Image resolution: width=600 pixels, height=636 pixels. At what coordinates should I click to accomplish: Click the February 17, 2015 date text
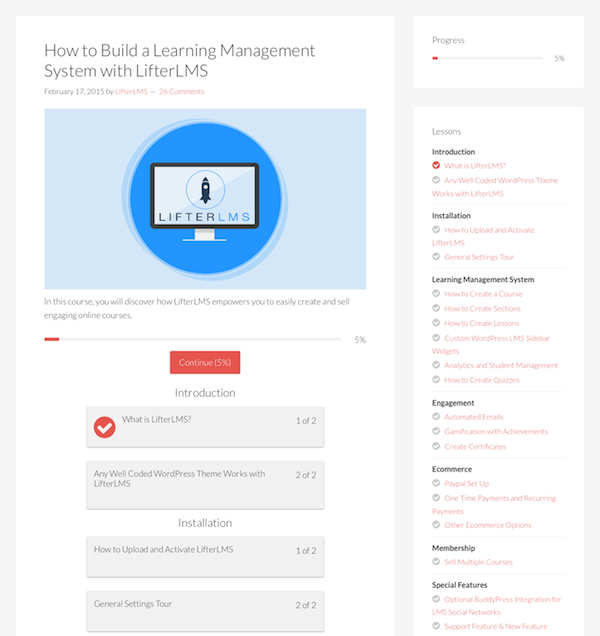74,92
